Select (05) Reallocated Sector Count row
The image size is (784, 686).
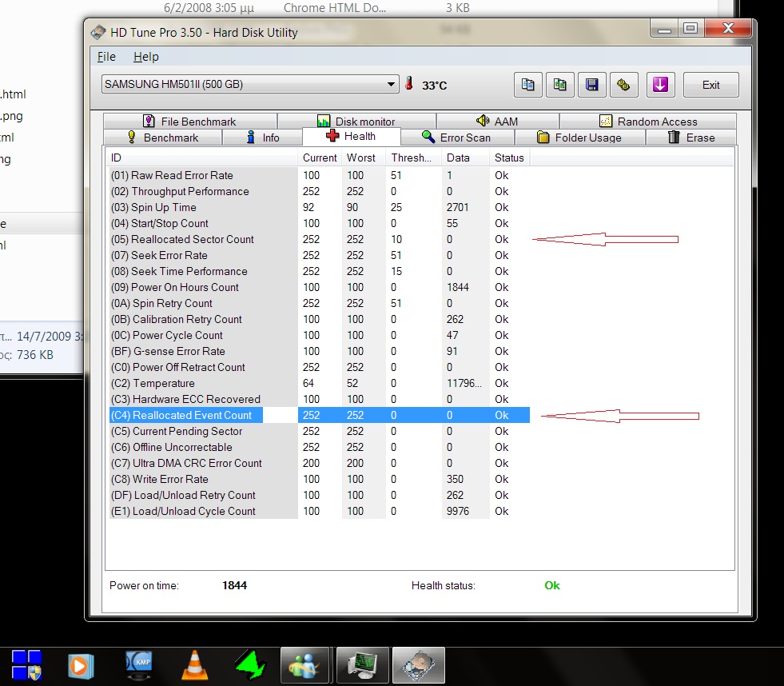tap(319, 239)
